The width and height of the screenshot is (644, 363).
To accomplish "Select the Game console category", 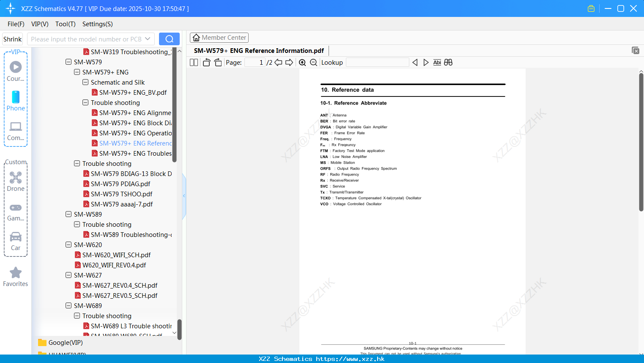I will pyautogui.click(x=16, y=212).
